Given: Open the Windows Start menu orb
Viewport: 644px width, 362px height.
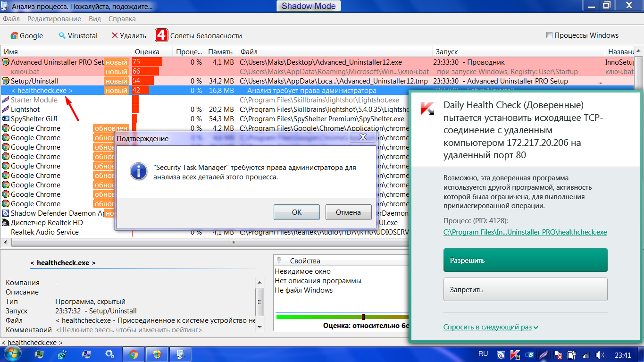Looking at the screenshot, I should [12, 354].
